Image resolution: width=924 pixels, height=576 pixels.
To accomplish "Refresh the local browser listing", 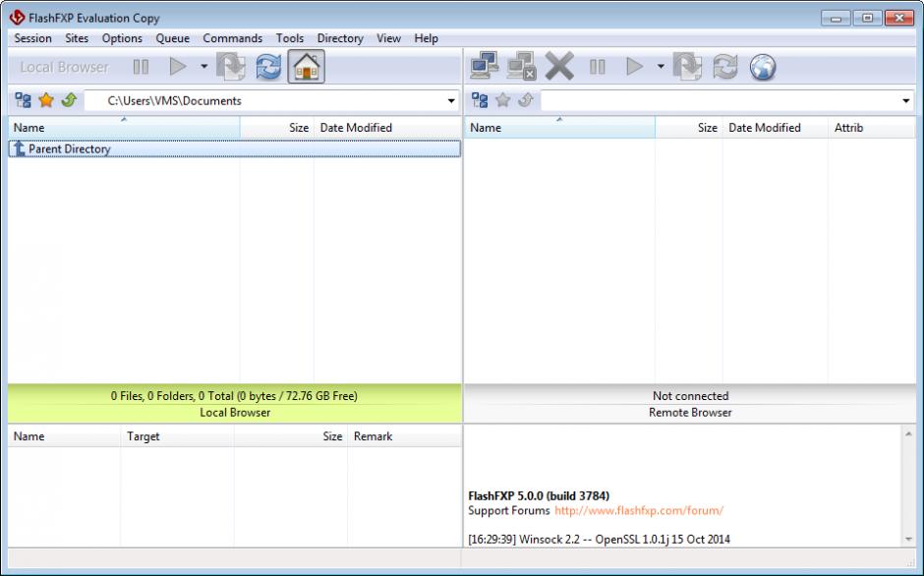I will point(268,67).
